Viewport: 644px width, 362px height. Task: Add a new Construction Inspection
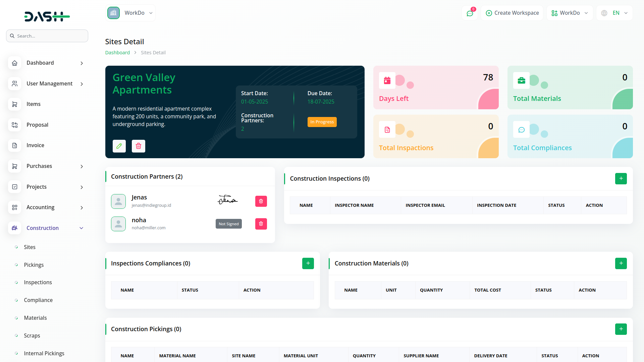tap(621, 179)
